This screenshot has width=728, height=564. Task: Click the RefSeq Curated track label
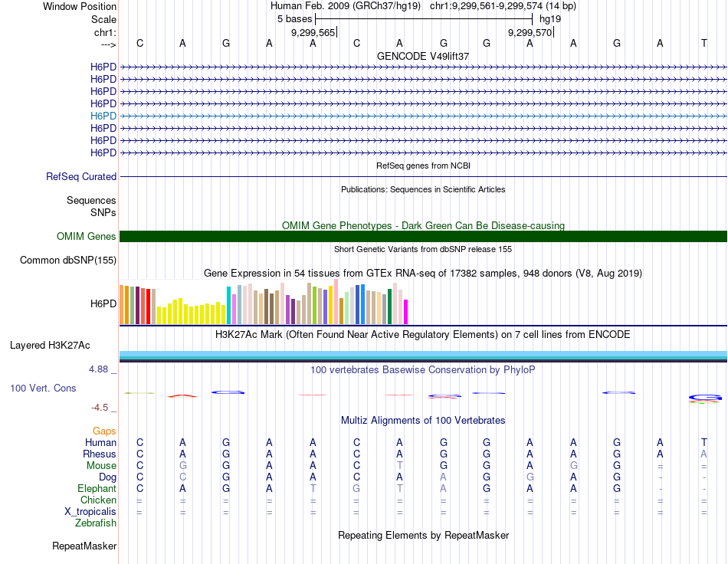(x=81, y=177)
